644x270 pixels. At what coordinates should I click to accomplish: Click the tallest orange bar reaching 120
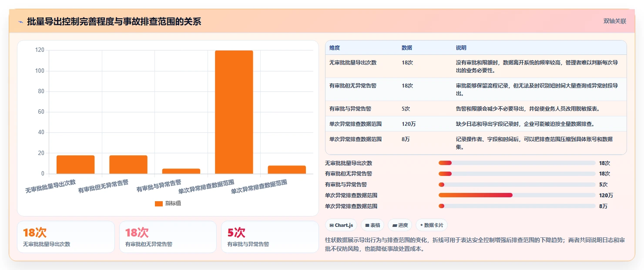click(234, 112)
